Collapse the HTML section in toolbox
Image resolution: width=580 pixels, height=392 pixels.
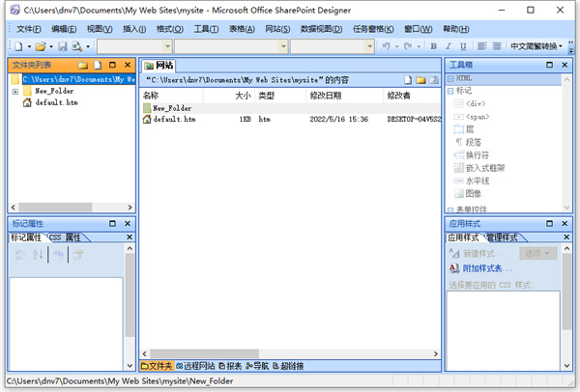pyautogui.click(x=450, y=78)
